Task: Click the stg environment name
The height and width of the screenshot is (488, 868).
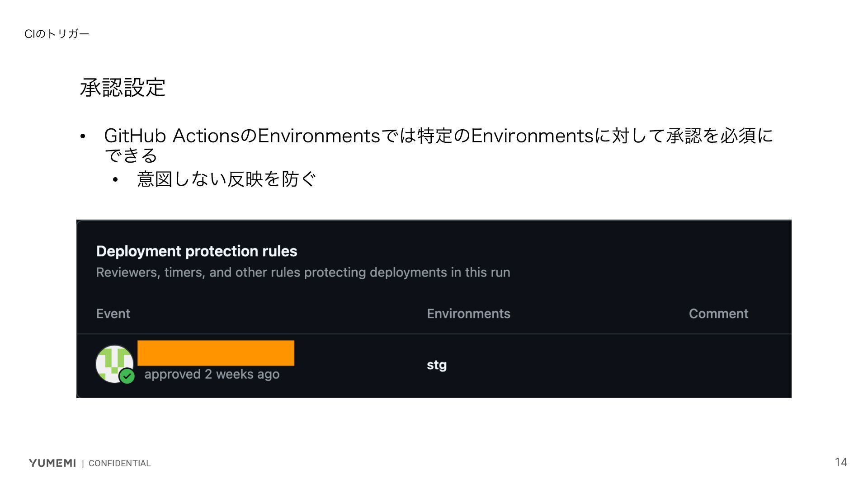Action: (436, 365)
